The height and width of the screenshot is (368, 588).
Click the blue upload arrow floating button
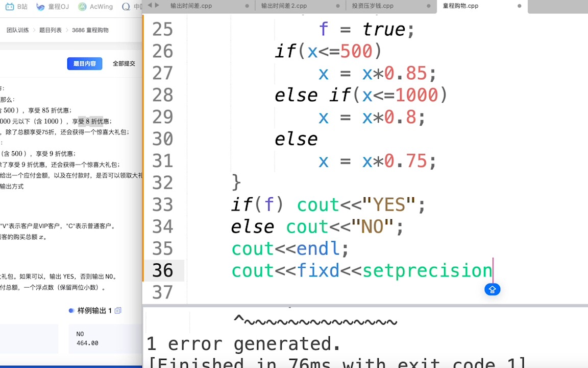[x=493, y=289]
